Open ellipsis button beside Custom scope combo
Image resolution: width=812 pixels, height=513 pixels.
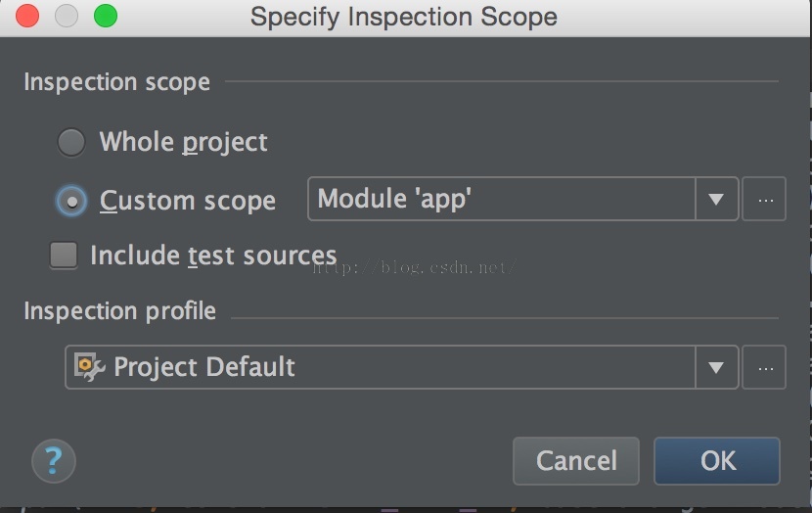(764, 199)
